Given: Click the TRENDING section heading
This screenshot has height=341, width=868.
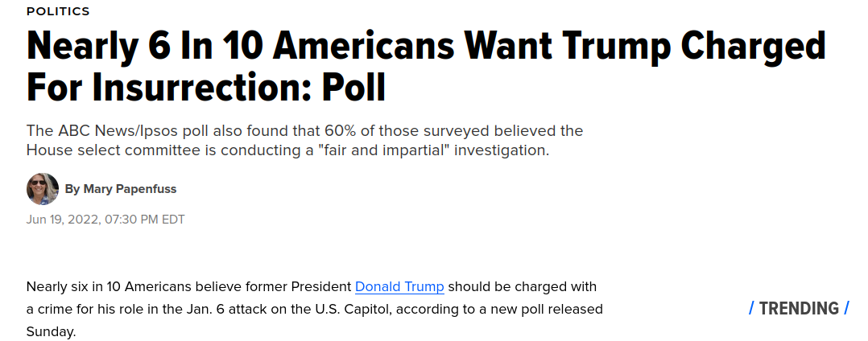Looking at the screenshot, I should 799,308.
